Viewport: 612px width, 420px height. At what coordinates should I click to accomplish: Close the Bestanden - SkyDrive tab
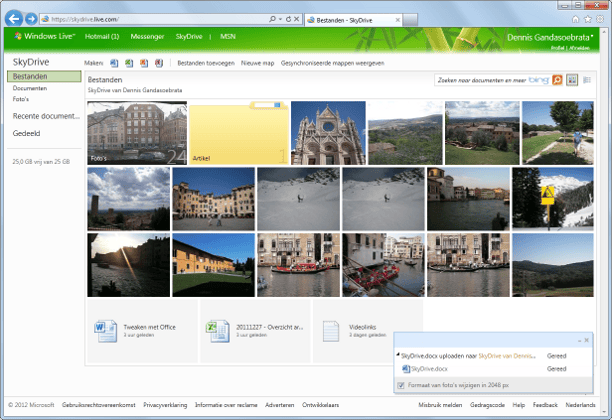[397, 20]
